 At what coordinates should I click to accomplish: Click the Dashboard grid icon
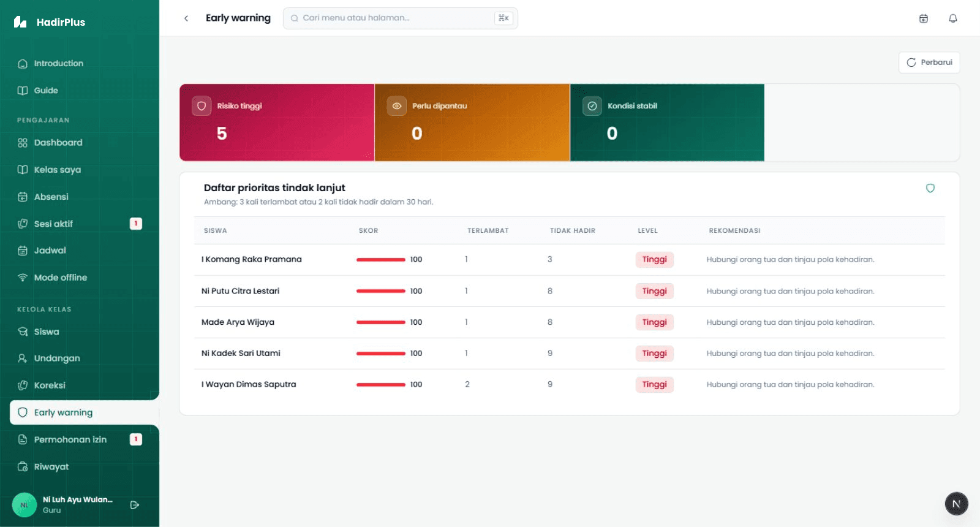(x=23, y=143)
